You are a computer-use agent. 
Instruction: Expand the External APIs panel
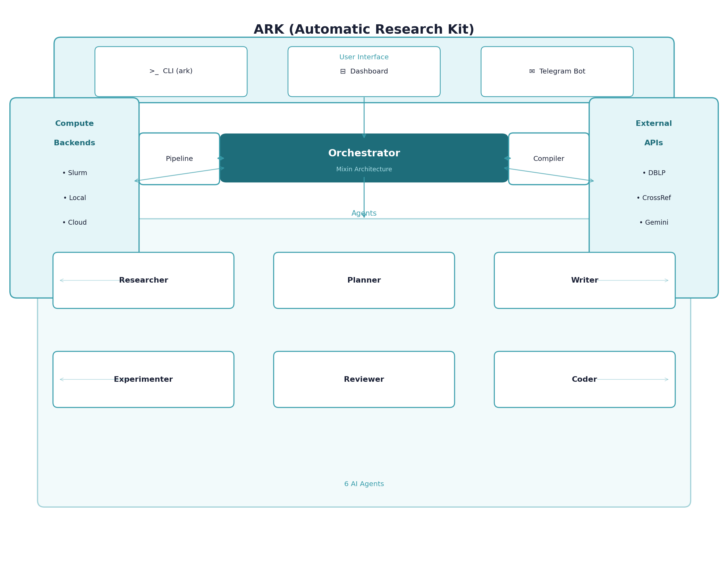[653, 133]
